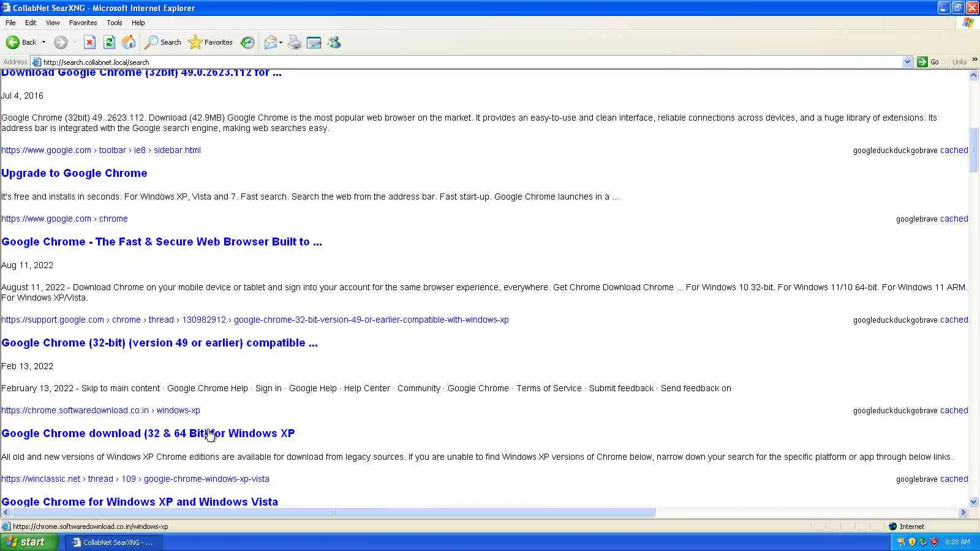Click the vertical scrollbar thumb

pos(974,150)
